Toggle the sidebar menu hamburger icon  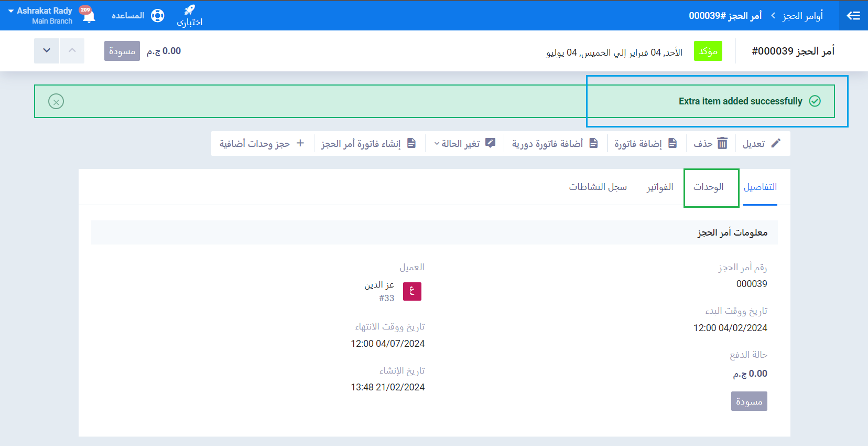coord(853,16)
